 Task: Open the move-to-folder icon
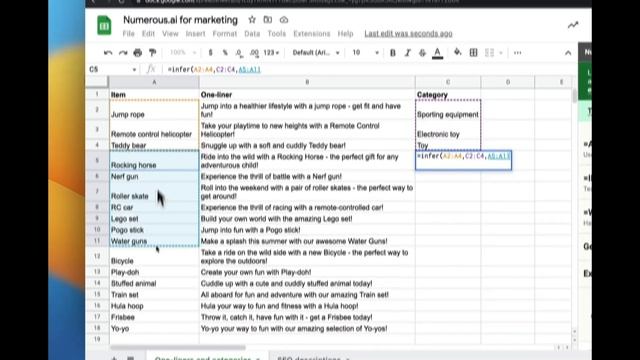point(268,20)
